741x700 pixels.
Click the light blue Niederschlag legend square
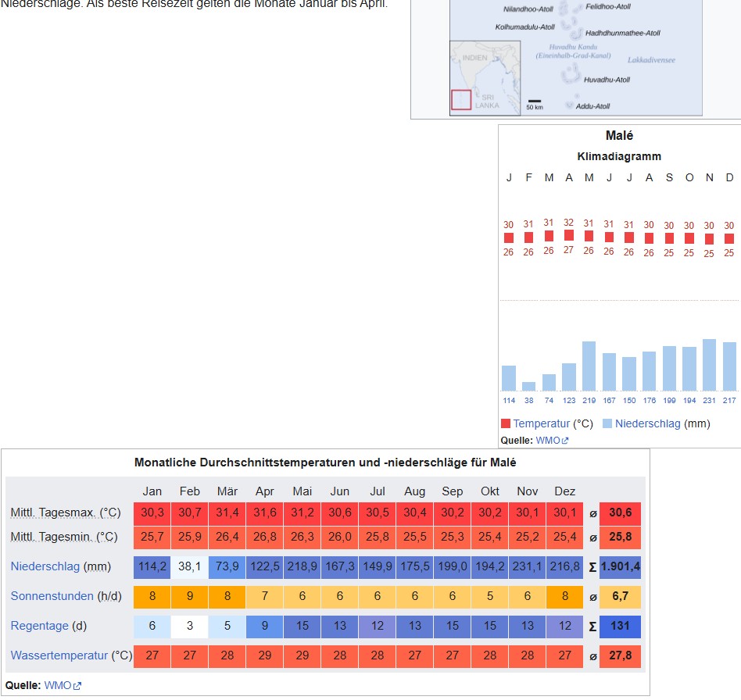point(607,423)
